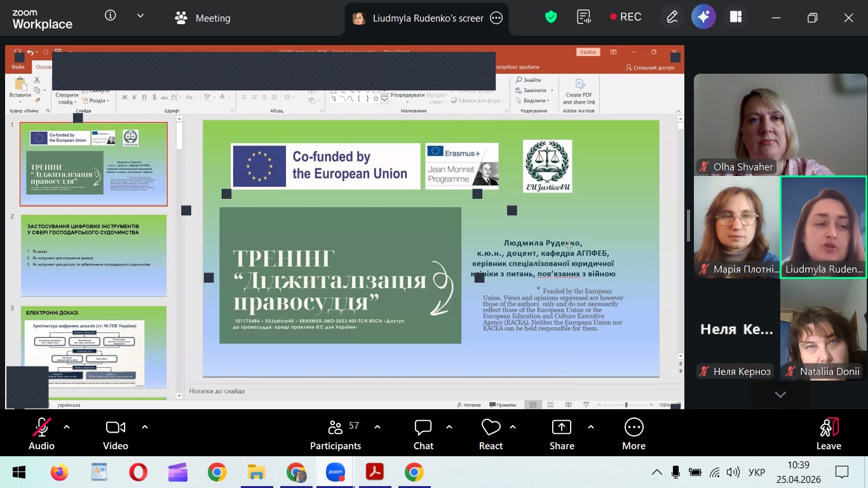The height and width of the screenshot is (488, 868).
Task: Unmute microphone with the Audio button
Action: (x=41, y=434)
